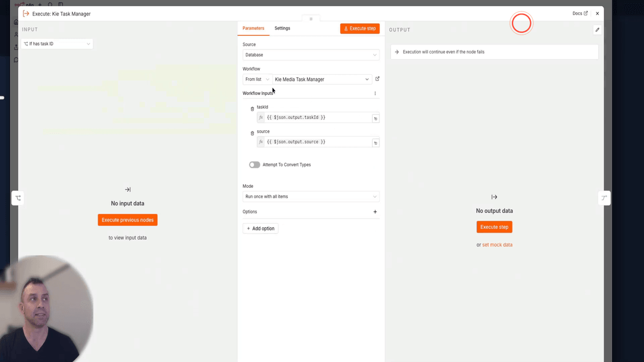Open the Docs external link

(x=580, y=13)
